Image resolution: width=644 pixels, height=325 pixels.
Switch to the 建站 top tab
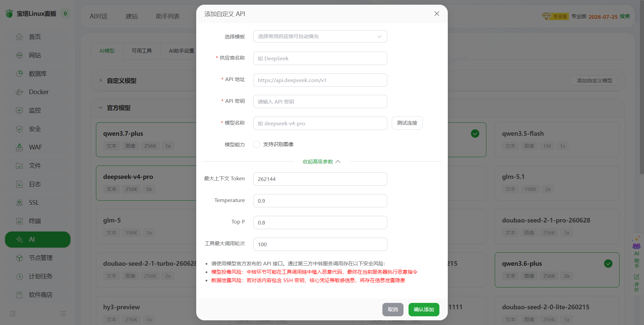click(x=132, y=16)
